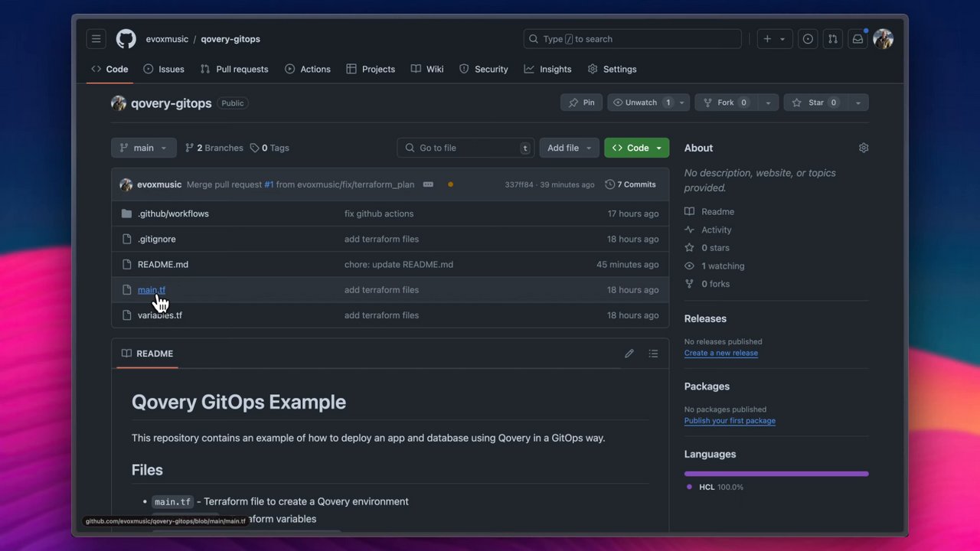Open repository About settings gear
Viewport: 980px width, 551px height.
[x=864, y=148]
